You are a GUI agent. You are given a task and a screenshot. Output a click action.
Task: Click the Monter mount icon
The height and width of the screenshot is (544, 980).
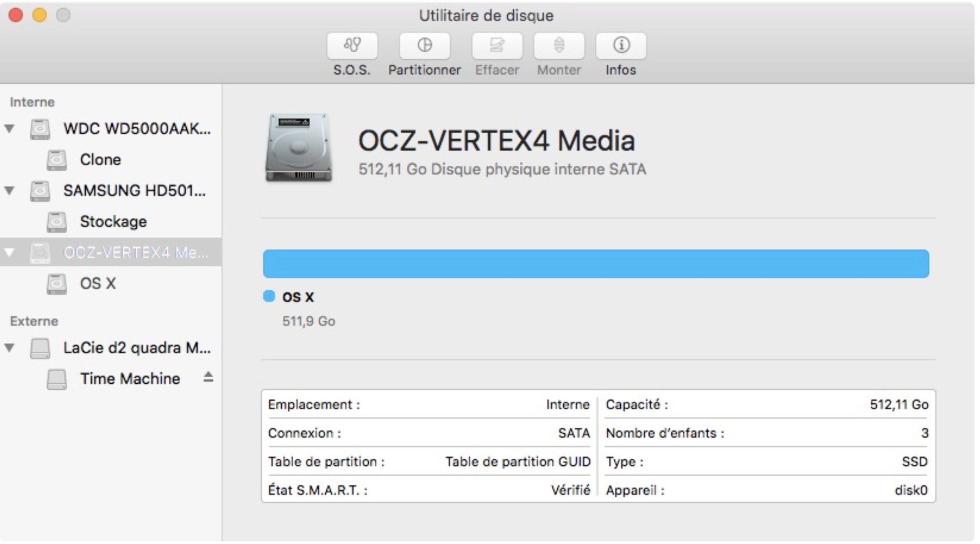click(x=559, y=45)
